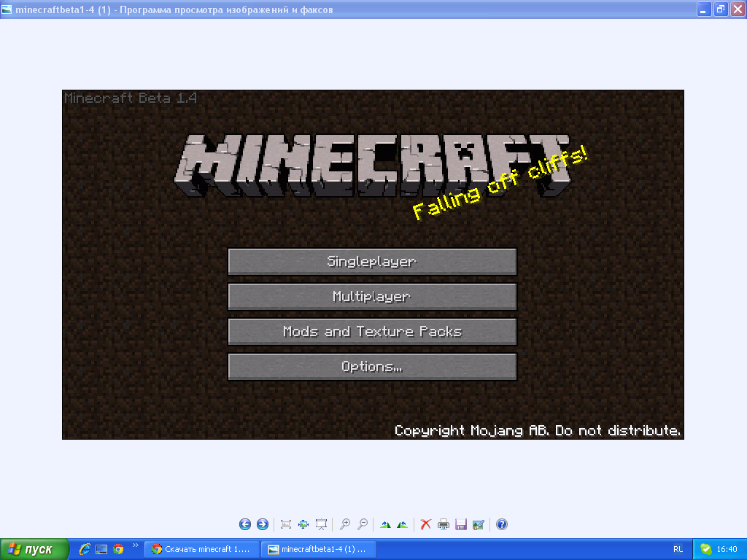Viewport: 747px width, 560px height.
Task: Click the Best Fit toolbar icon
Action: click(286, 524)
